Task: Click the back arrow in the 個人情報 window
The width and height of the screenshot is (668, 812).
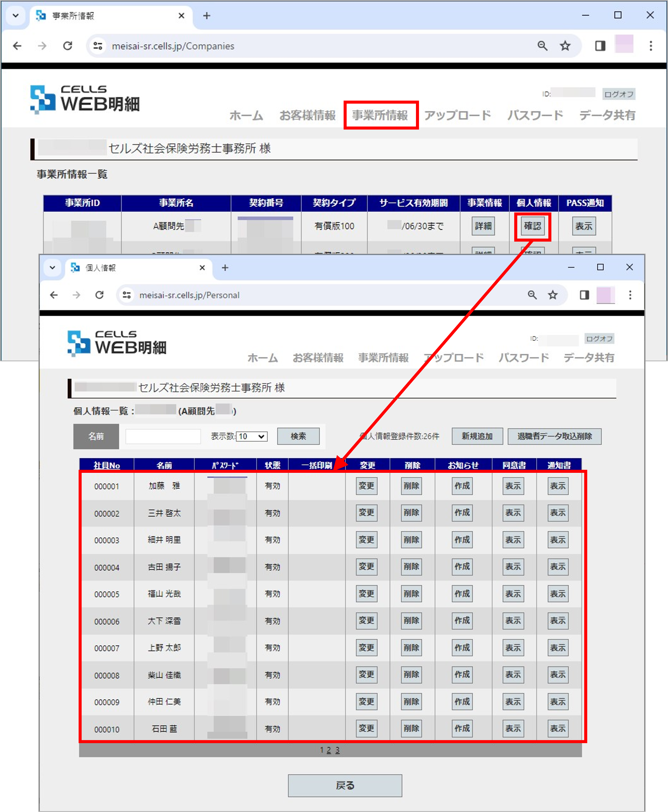Action: (54, 295)
